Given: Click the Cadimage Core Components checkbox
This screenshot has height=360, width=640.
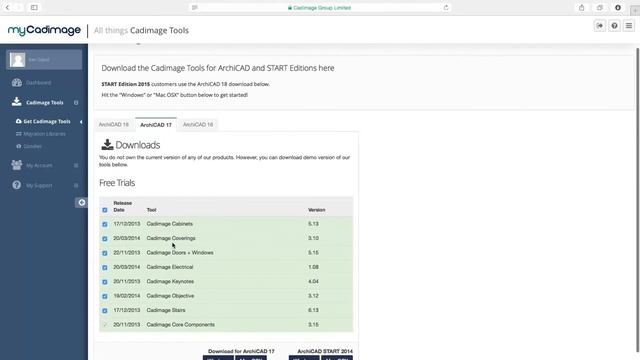Looking at the screenshot, I should [105, 325].
